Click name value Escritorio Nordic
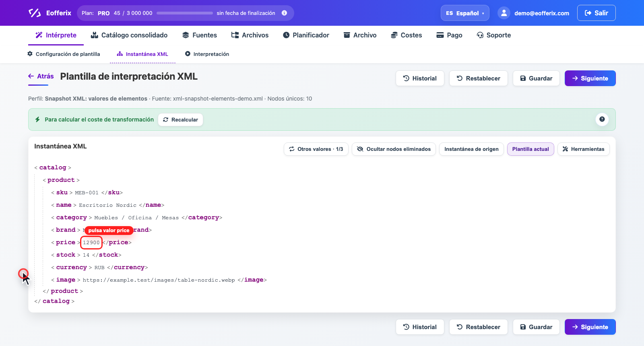Screen dimensions: 644x346 point(107,205)
